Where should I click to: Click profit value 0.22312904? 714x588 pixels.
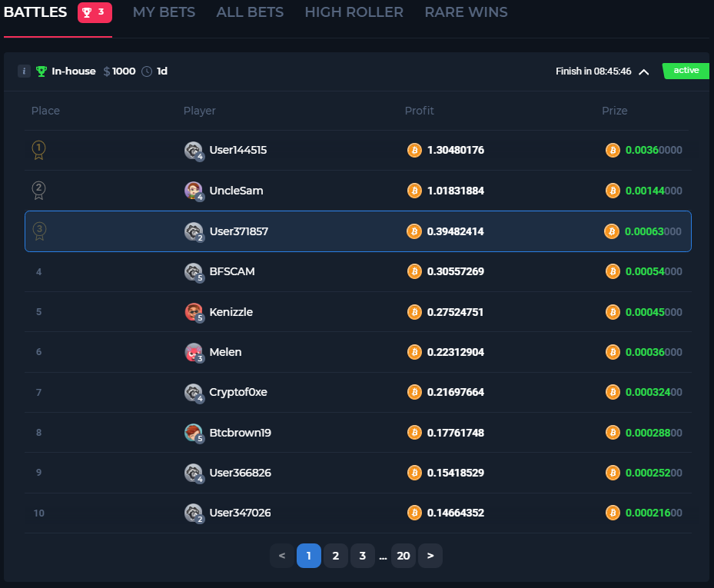coord(455,352)
